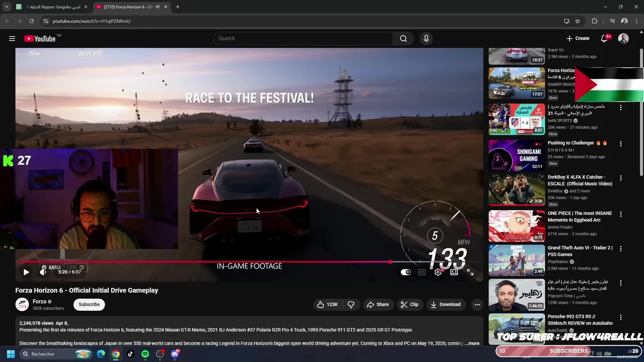This screenshot has height=362, width=644.
Task: Open a new browser tab
Action: coord(178,7)
